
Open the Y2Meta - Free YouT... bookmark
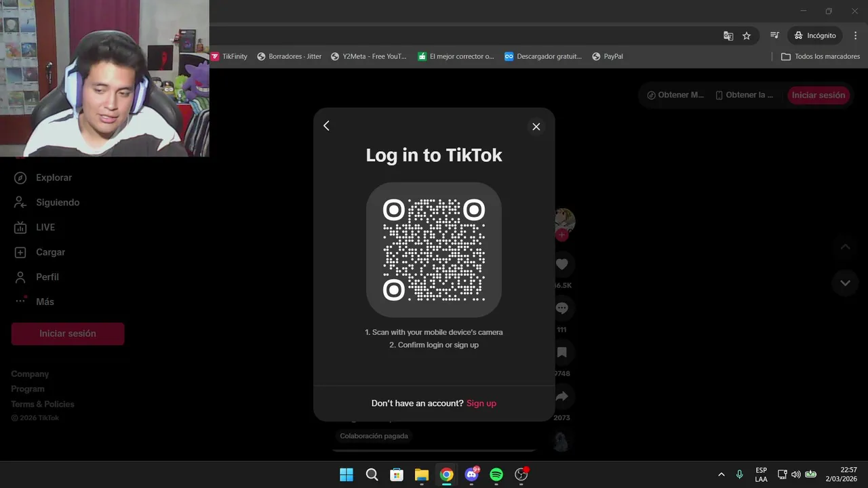pyautogui.click(x=369, y=56)
